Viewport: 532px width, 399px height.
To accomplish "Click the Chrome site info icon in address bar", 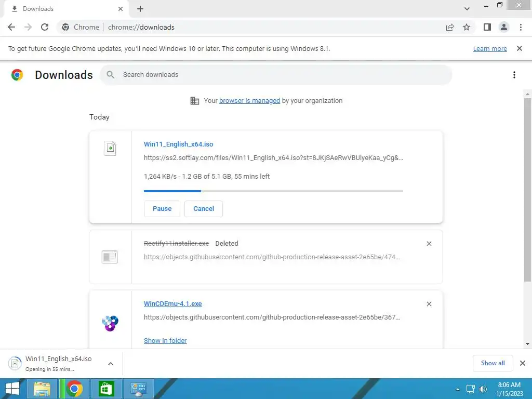I will click(65, 27).
